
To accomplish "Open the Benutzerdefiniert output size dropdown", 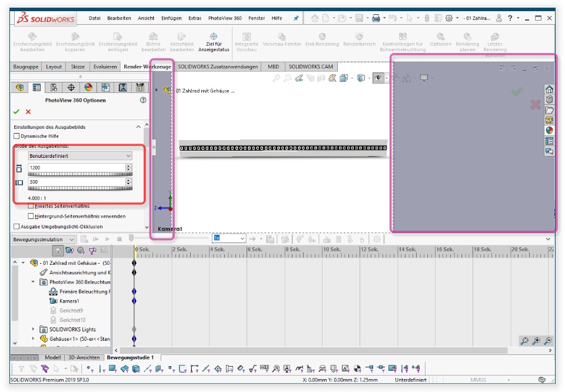I will click(x=80, y=155).
